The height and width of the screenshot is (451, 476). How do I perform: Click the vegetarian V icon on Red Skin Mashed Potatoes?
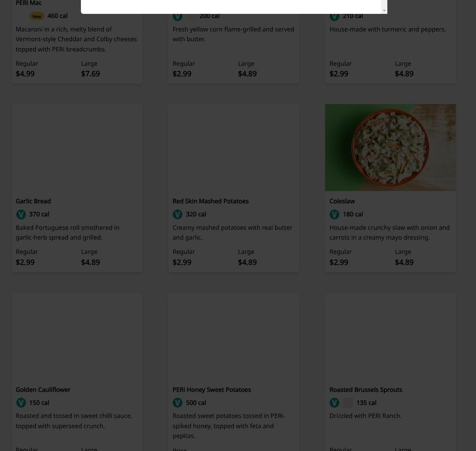(x=178, y=214)
